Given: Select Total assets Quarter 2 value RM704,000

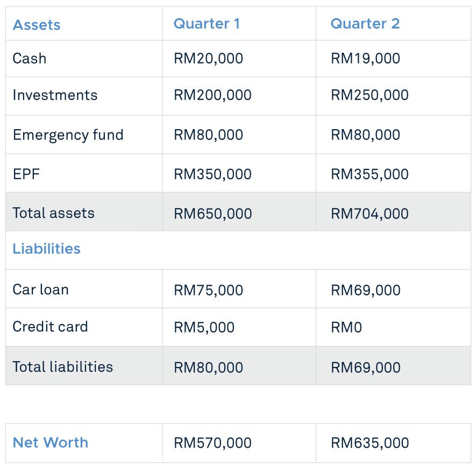Looking at the screenshot, I should 370,214.
